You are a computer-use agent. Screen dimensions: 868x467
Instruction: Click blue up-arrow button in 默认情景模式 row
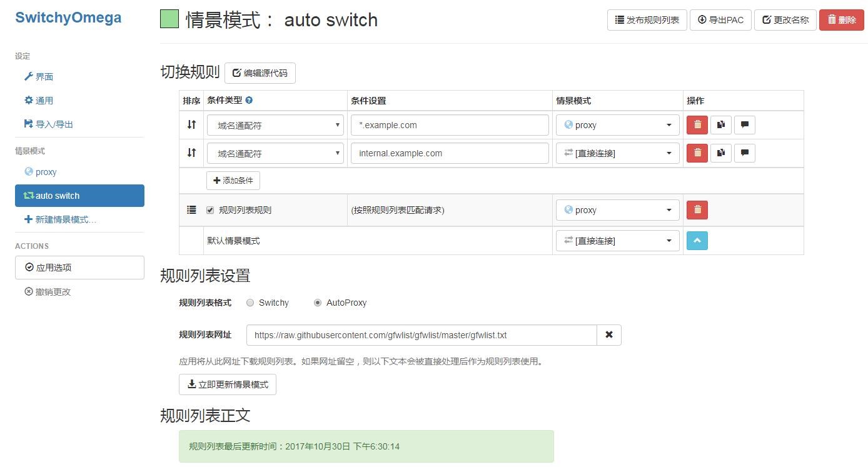coord(697,241)
